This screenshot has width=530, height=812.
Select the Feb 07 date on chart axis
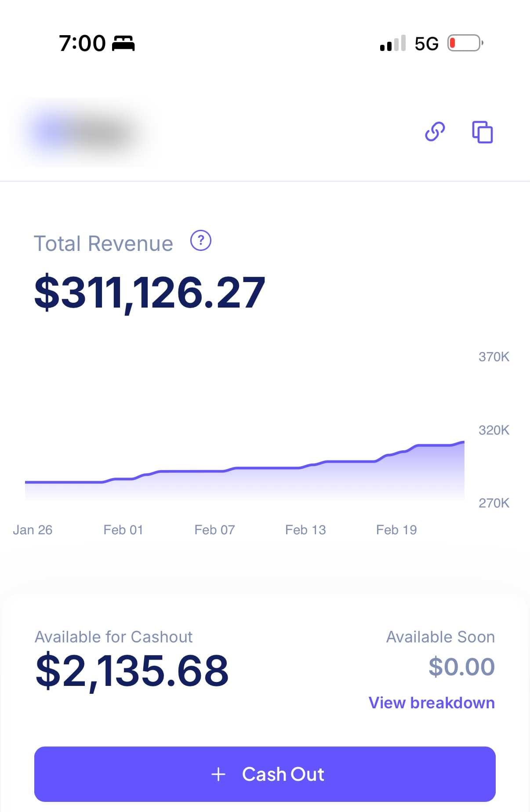[x=214, y=530]
